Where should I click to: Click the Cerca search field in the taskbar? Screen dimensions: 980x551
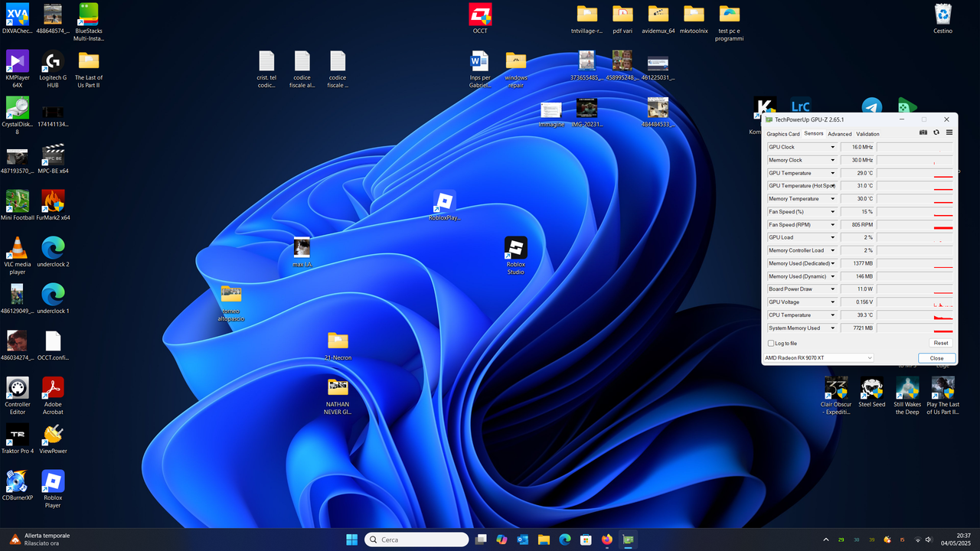416,540
